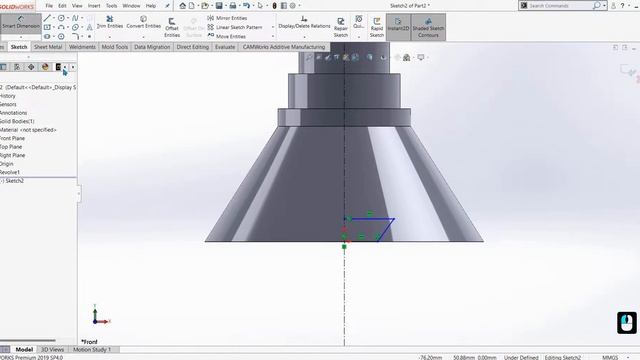Activate the Smart Dimension tool
640x360 pixels.
coord(21,23)
